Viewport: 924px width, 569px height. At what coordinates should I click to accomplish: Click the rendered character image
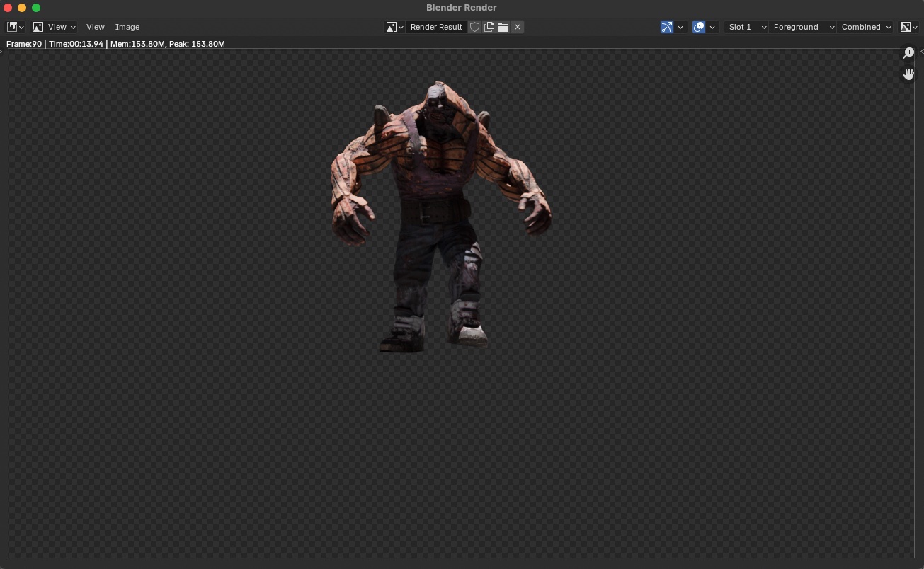point(440,216)
